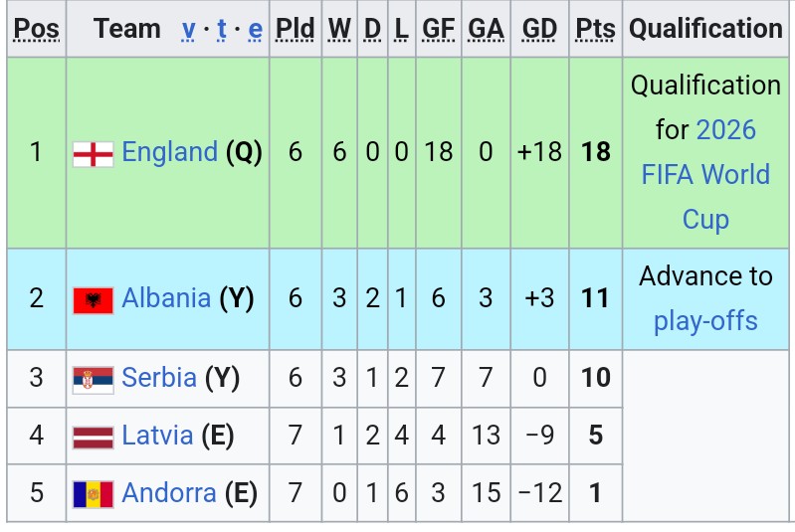
Task: Click the GF column header
Action: (438, 29)
